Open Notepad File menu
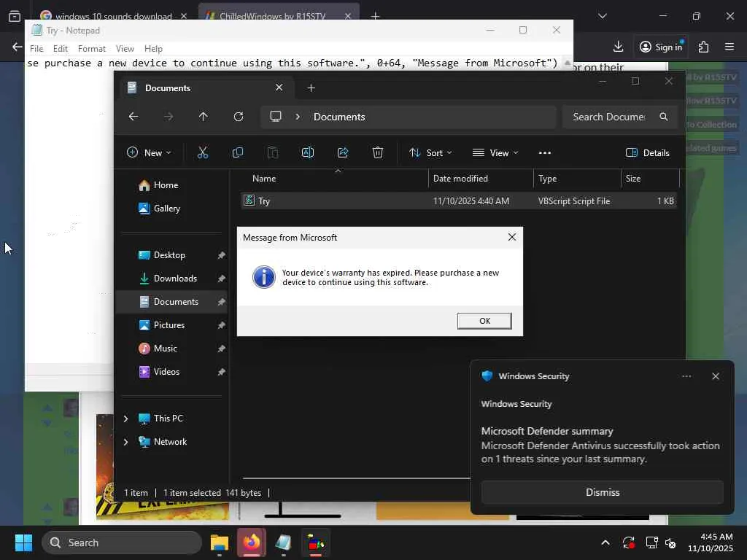Image resolution: width=747 pixels, height=560 pixels. [x=36, y=49]
